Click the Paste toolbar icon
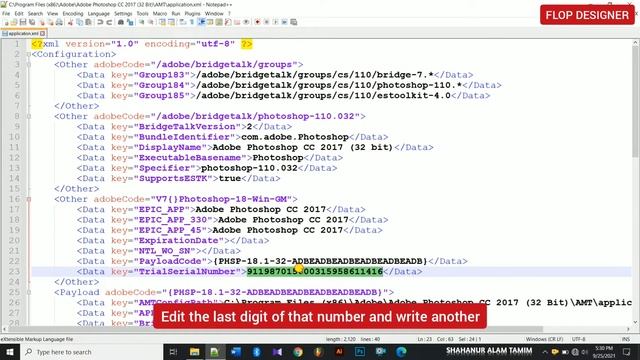The width and height of the screenshot is (640, 360). [88, 22]
